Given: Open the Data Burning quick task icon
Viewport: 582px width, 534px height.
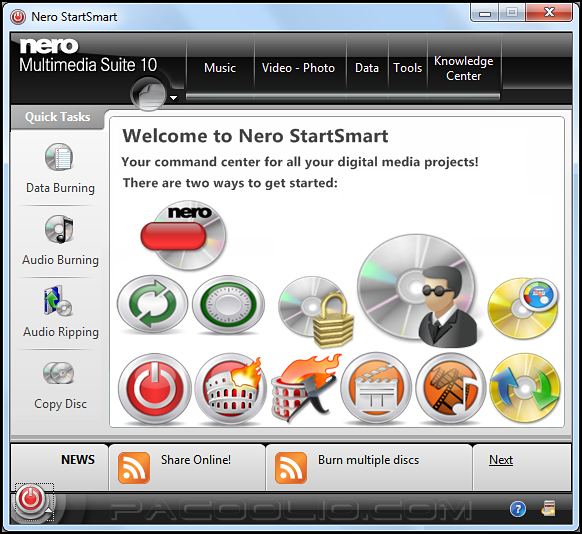Looking at the screenshot, I should (59, 157).
